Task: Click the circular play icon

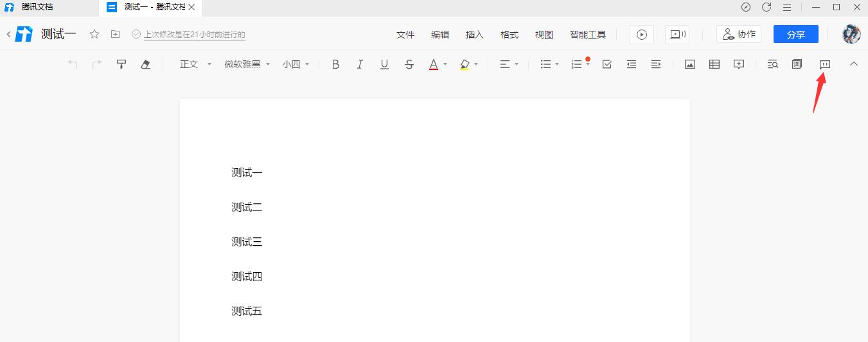Action: tap(641, 35)
